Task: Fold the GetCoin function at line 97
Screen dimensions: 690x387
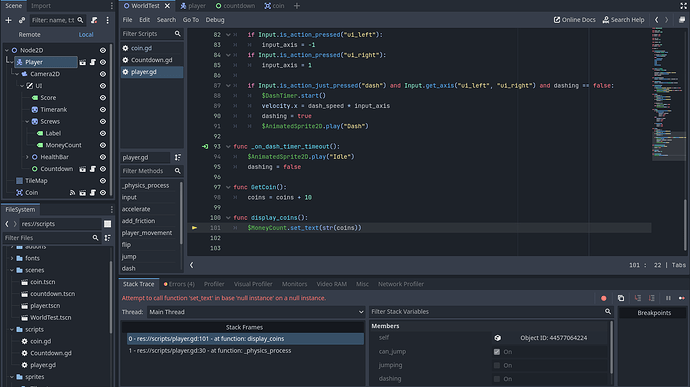Action: pyautogui.click(x=228, y=187)
